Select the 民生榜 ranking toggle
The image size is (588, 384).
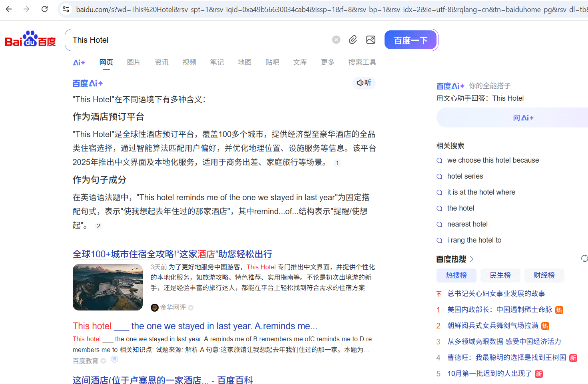point(500,275)
